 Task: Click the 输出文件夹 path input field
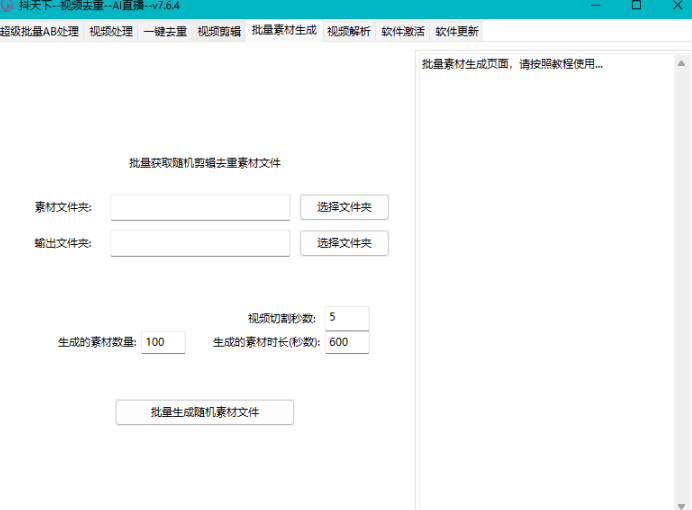pos(200,243)
